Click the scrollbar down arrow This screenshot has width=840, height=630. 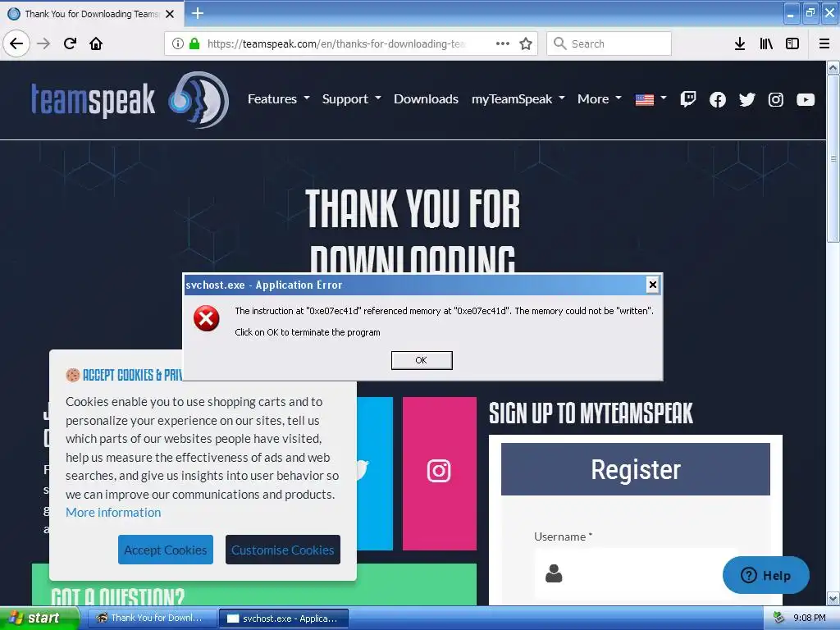tap(833, 598)
